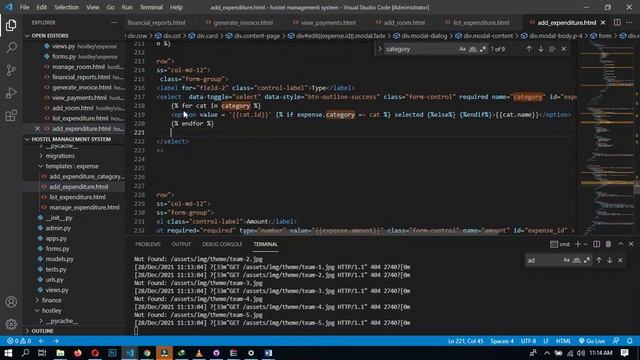Open the Extensions view
Screen dimensions: 640x360
click(11, 116)
